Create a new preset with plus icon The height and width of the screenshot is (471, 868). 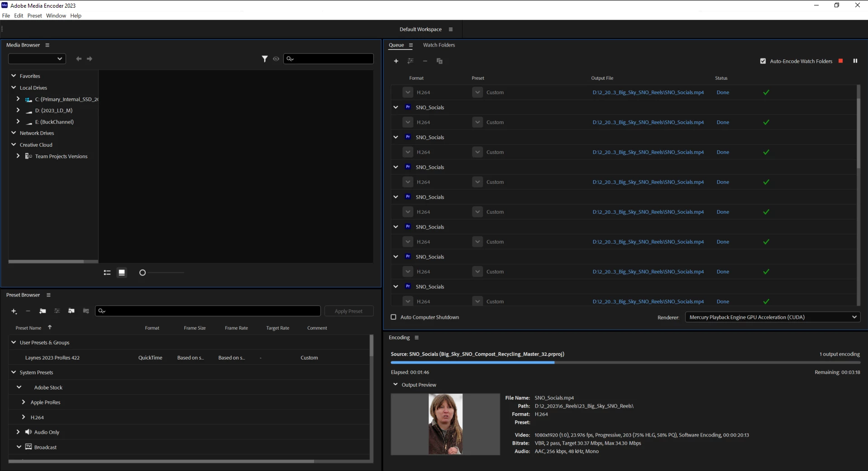(14, 311)
